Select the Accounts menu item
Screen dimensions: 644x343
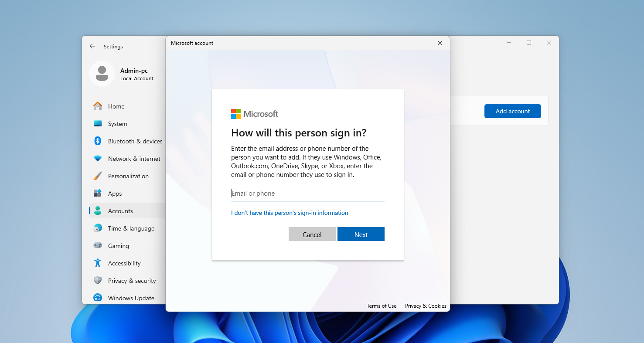[x=120, y=211]
